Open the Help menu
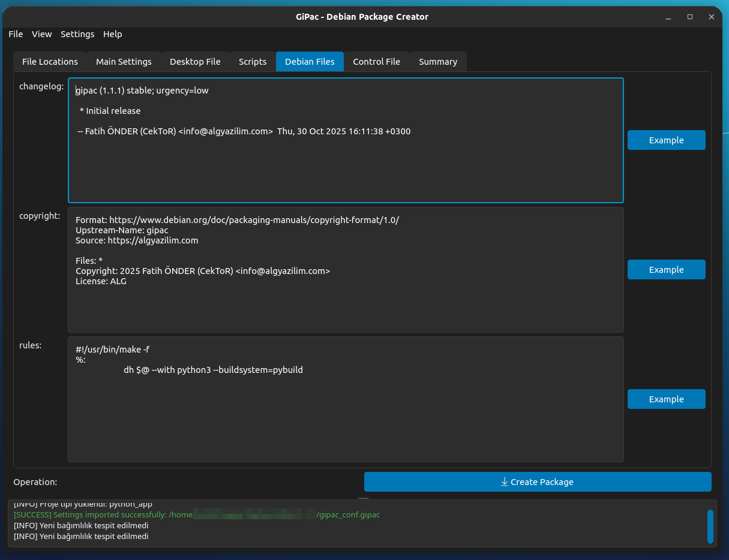 (112, 34)
